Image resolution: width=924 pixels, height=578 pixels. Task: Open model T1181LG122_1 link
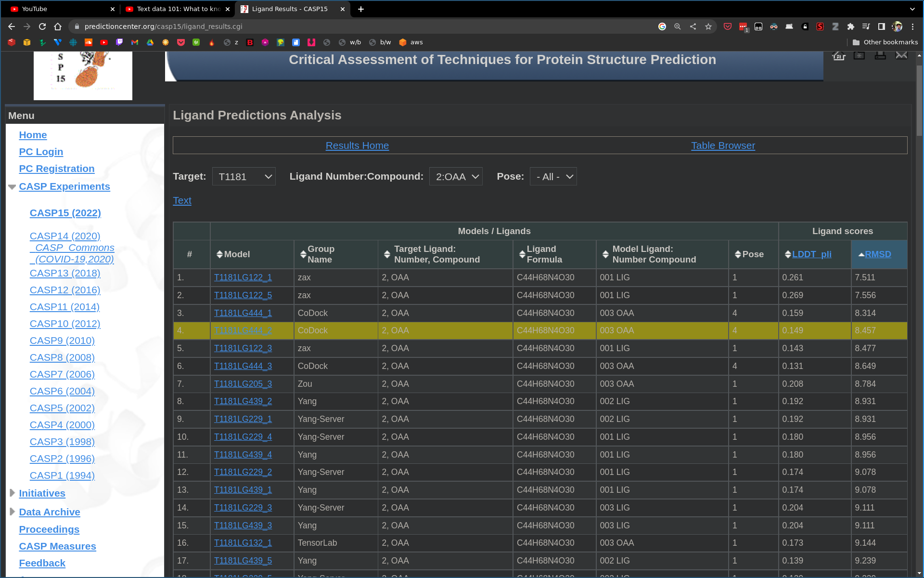click(x=243, y=277)
